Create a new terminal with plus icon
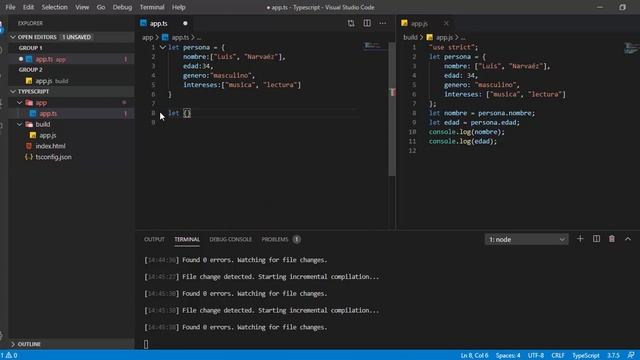Screen dimensions: 640x360 580,239
